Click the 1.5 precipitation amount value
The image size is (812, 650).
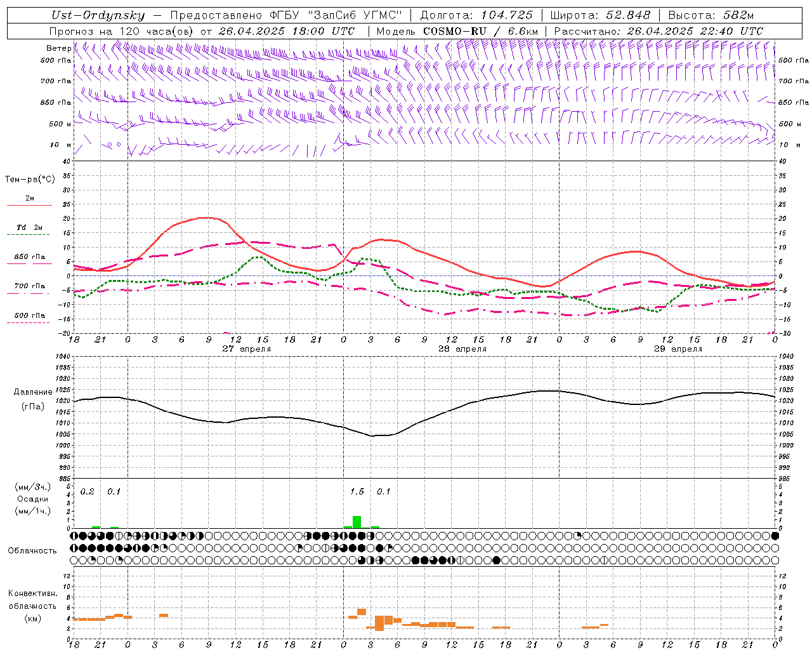coord(357,492)
